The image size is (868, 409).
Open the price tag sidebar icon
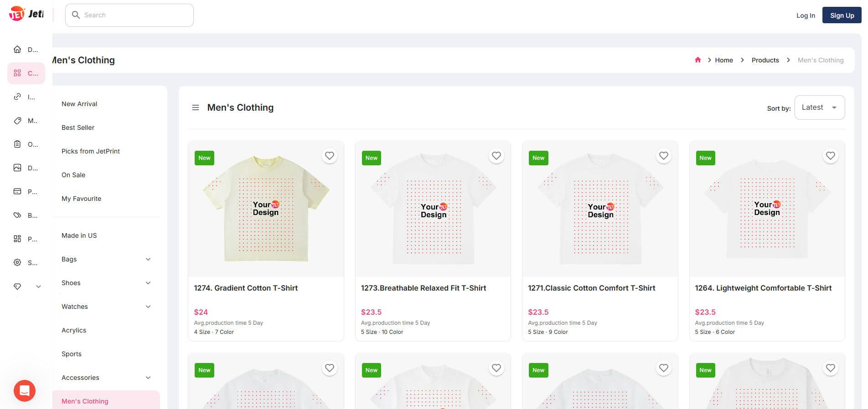click(17, 120)
